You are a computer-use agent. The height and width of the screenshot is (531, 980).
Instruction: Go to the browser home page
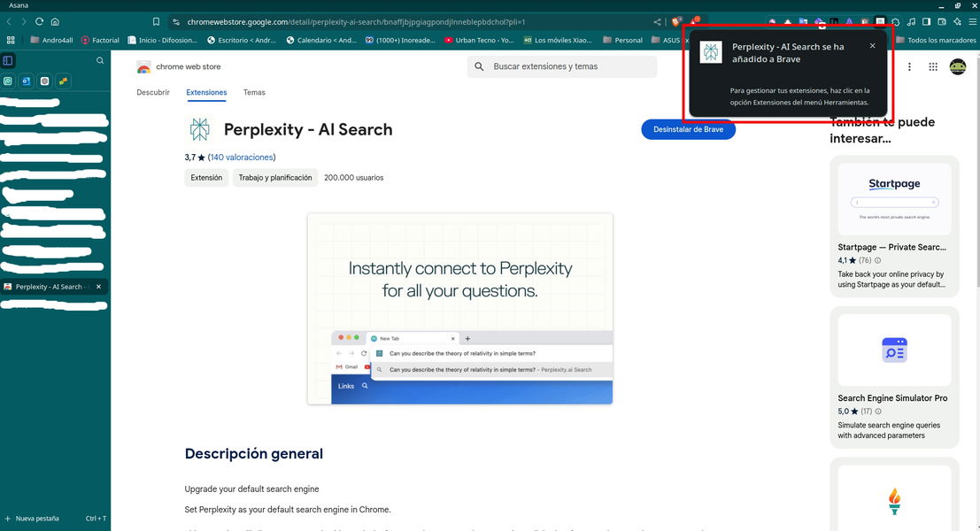(x=55, y=22)
